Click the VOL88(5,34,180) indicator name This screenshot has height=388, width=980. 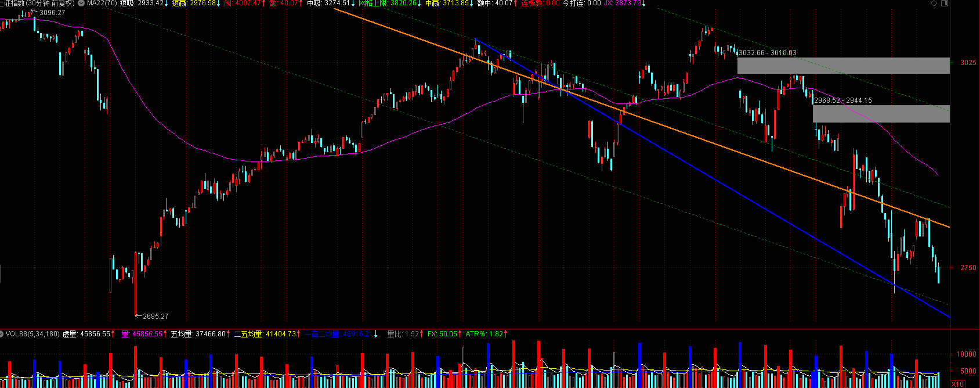[x=32, y=334]
